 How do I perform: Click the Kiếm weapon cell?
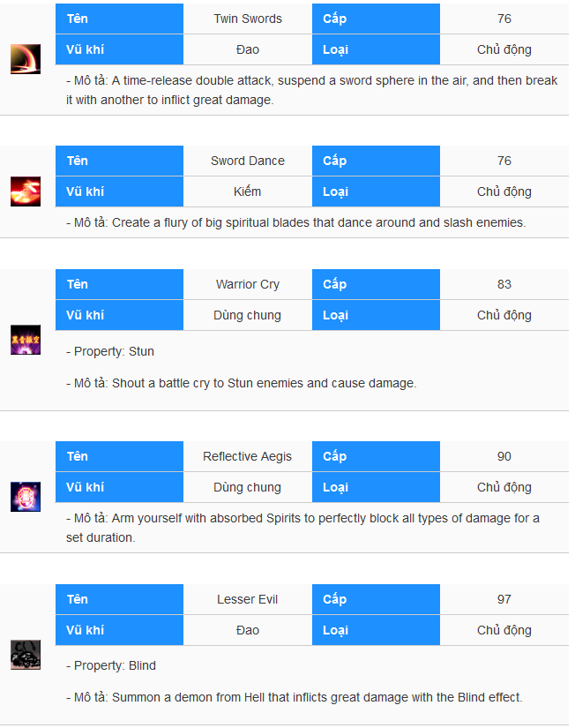[x=248, y=191]
